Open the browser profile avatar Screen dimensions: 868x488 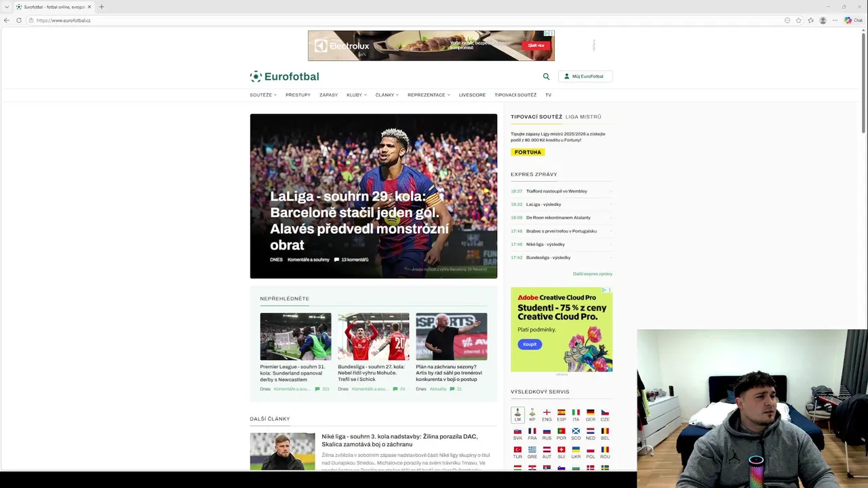(x=823, y=20)
